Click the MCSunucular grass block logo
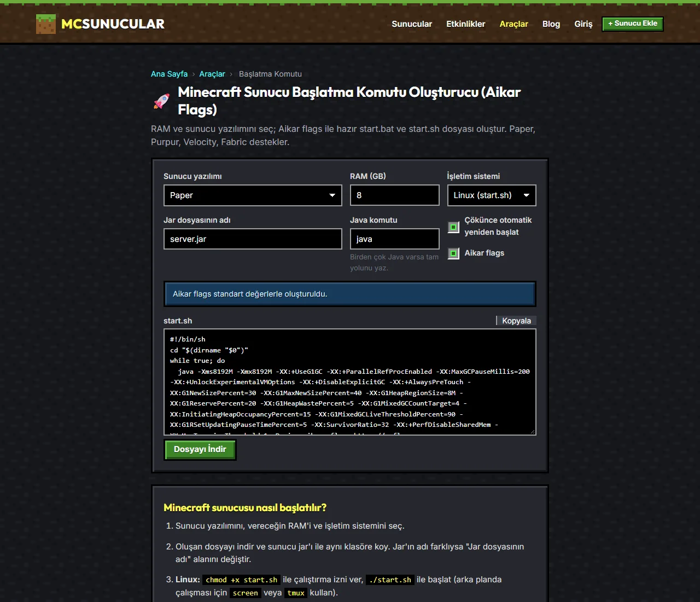This screenshot has width=700, height=602. 46,24
